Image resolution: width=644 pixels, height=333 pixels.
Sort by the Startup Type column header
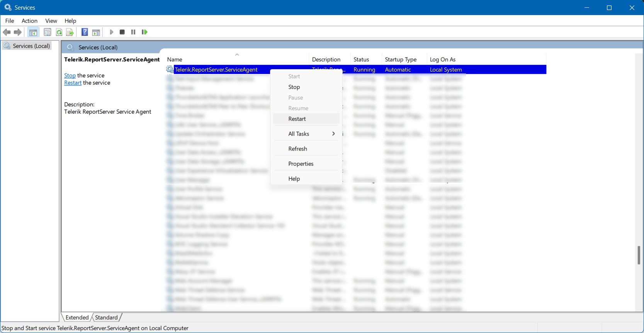[x=401, y=59]
